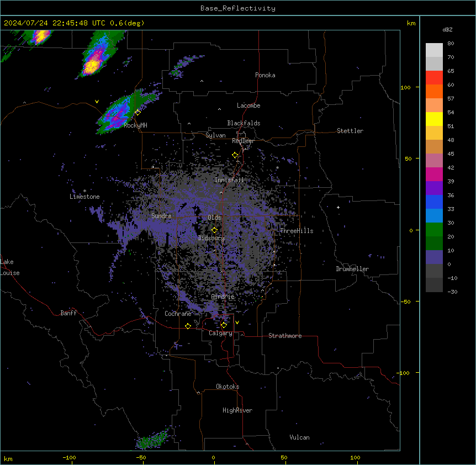Click the orange 60-57 dBZ legend swatch

click(x=434, y=91)
